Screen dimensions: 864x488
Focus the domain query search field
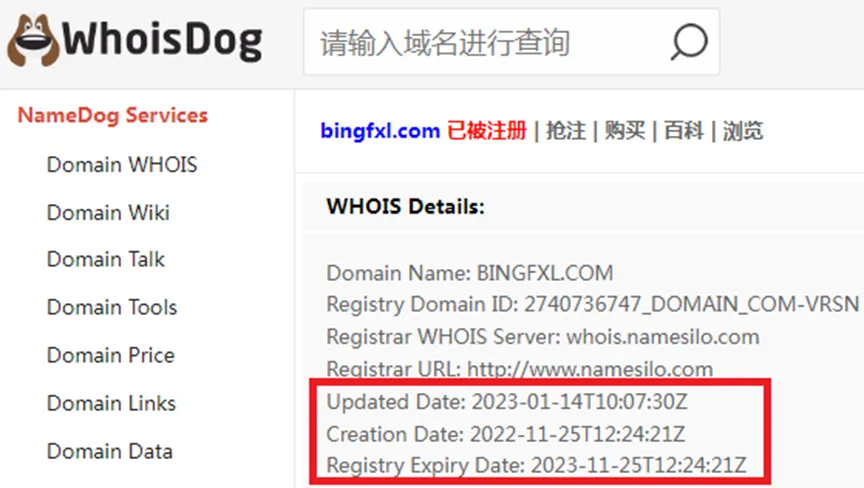511,42
